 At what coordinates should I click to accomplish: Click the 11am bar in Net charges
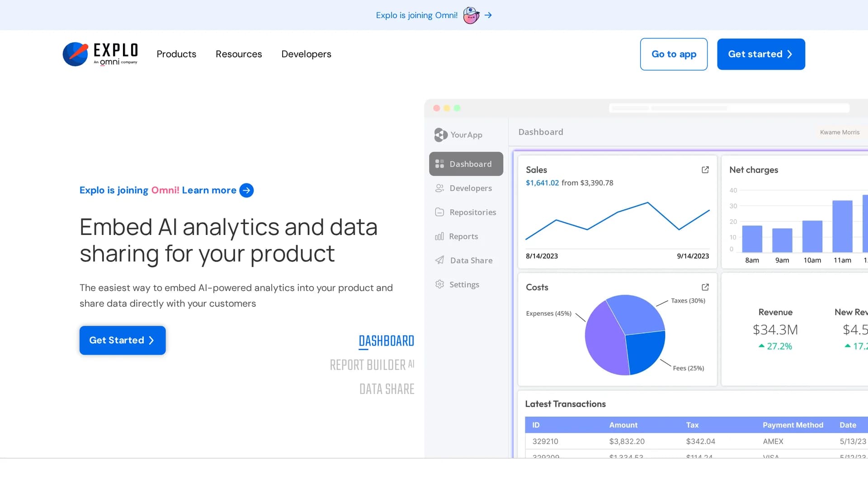(x=842, y=226)
